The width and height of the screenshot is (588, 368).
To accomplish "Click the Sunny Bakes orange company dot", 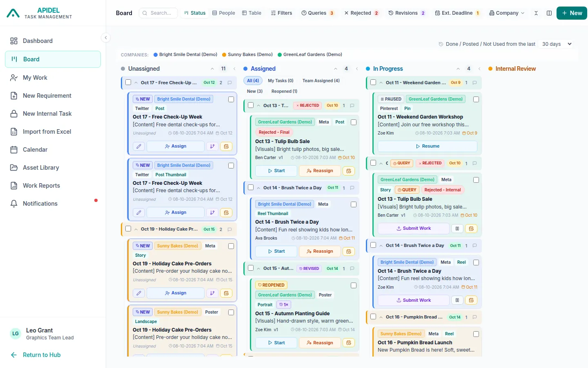I will pyautogui.click(x=224, y=55).
